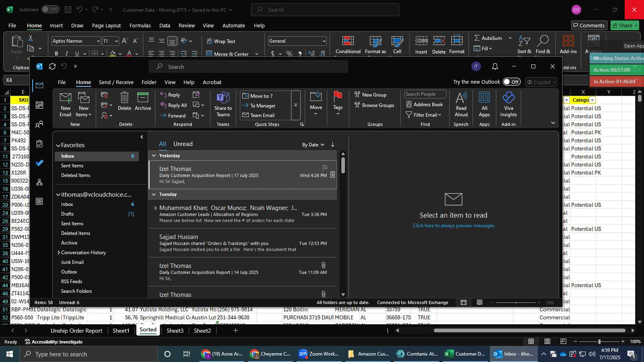Screen dimensions: 644x362
Task: Collapse the Yesterday message group
Action: click(154, 156)
